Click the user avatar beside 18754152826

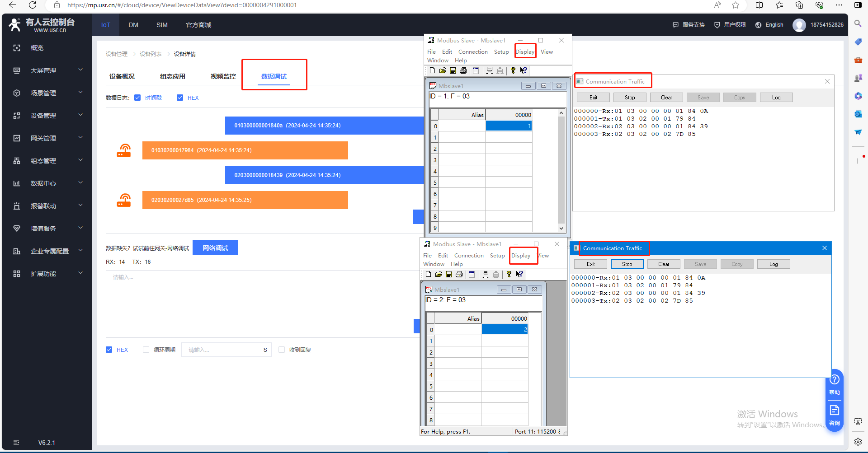799,25
